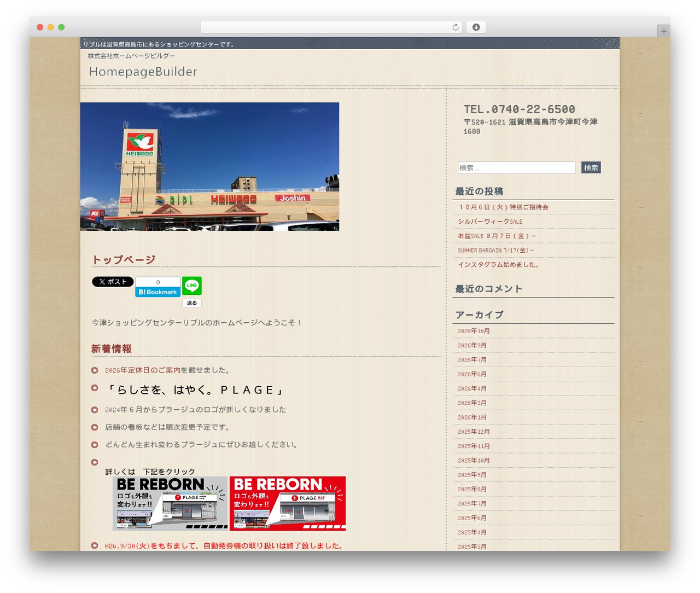This screenshot has height=593, width=700.
Task: Open archive 2025年7月
Action: tap(472, 504)
